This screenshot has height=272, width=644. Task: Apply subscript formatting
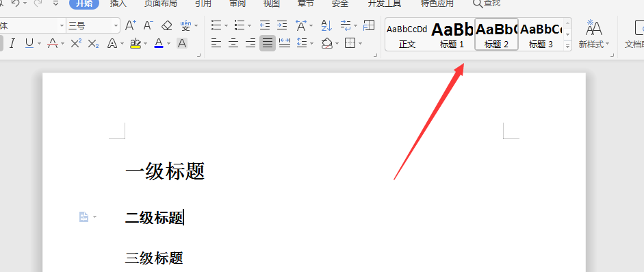pyautogui.click(x=94, y=43)
